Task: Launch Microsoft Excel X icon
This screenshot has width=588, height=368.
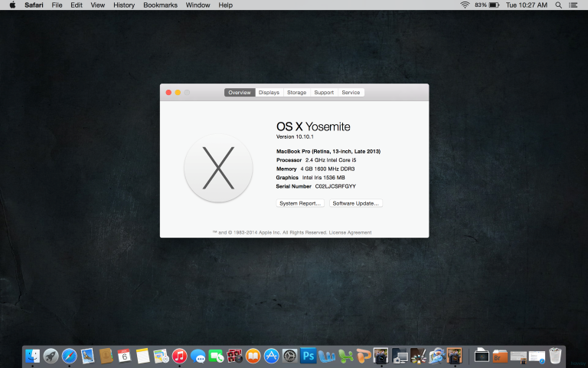Action: click(345, 356)
